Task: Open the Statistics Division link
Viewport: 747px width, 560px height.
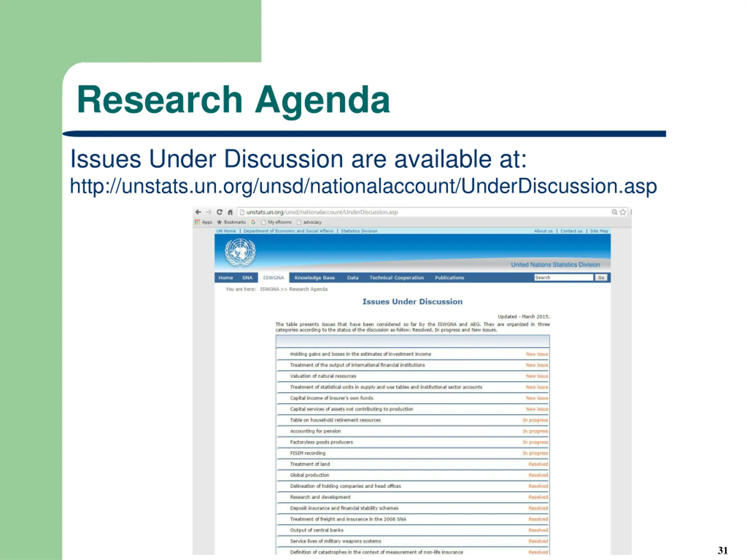Action: point(359,231)
